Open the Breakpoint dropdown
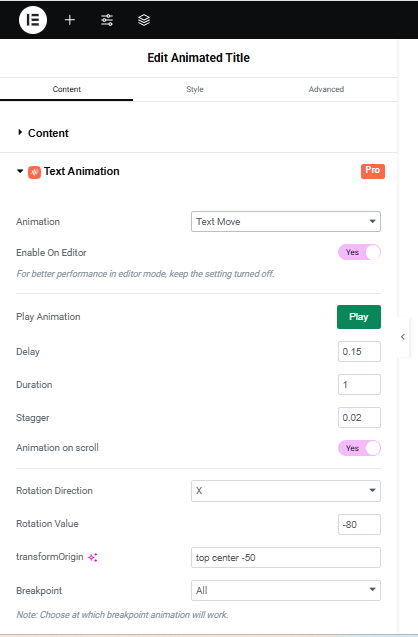The image size is (418, 637). pyautogui.click(x=286, y=590)
